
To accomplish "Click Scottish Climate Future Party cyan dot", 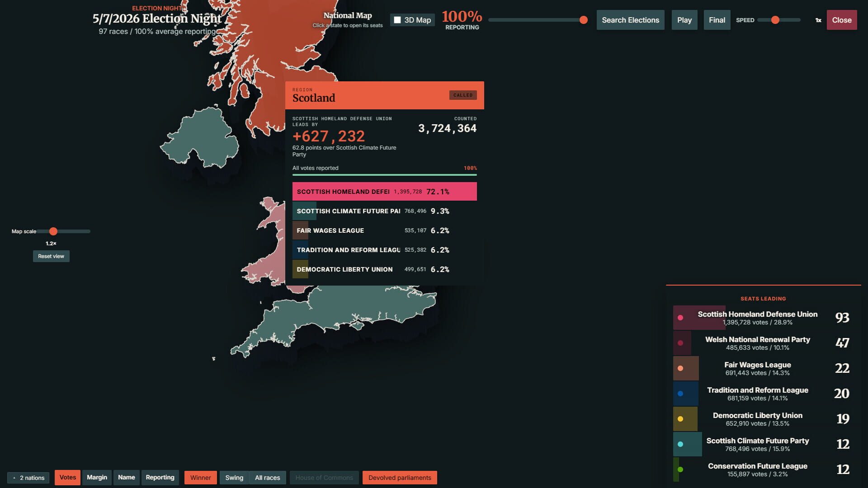I will pos(680,444).
